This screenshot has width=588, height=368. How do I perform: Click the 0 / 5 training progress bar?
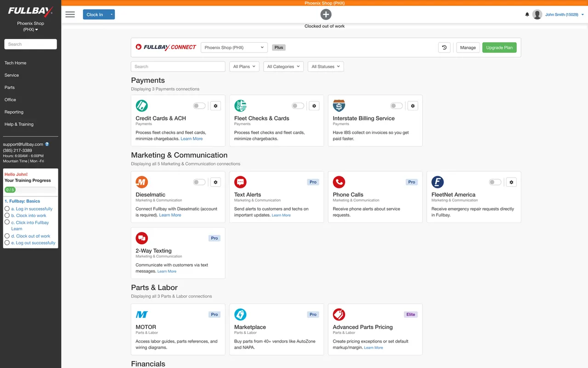pos(30,190)
